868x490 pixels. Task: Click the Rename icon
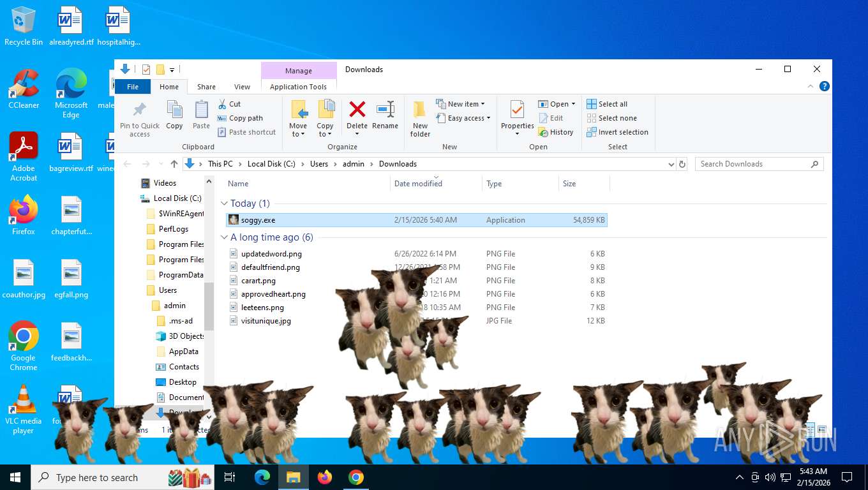385,109
